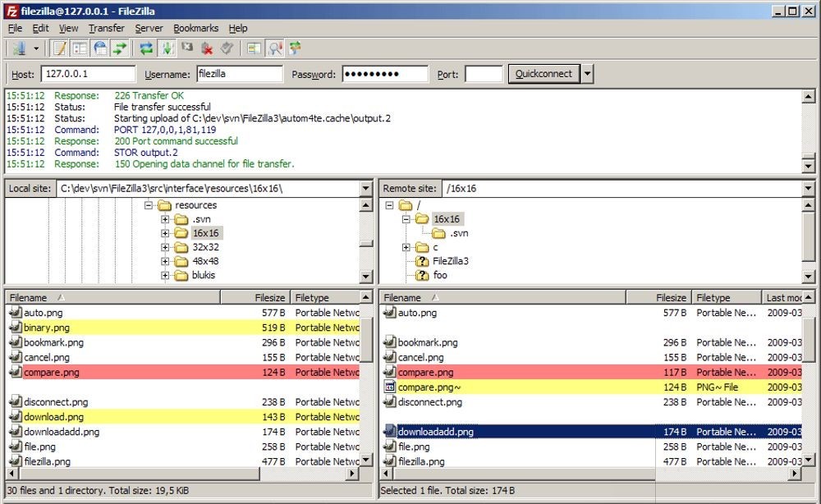The width and height of the screenshot is (821, 504).
Task: Click the remote .svn folder icon
Action: (438, 233)
